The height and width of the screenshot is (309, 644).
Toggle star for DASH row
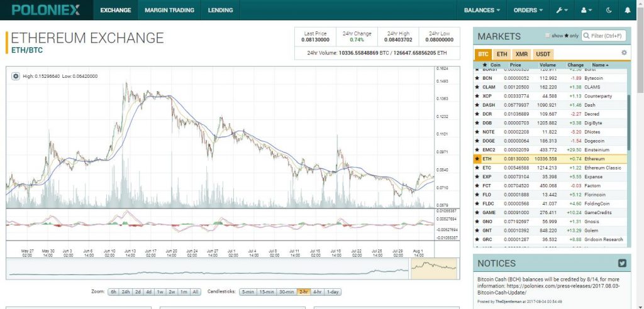[477, 105]
